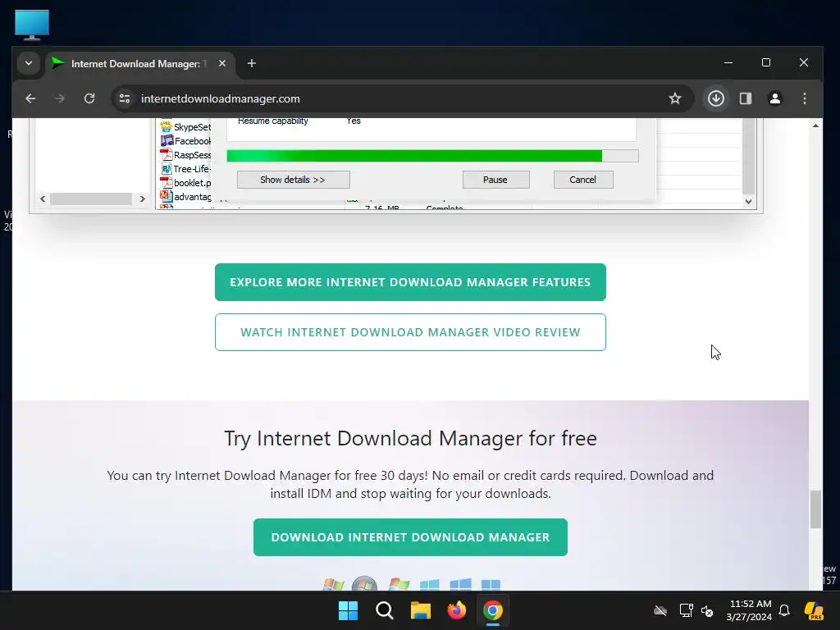Open a new tab with plus button

(x=251, y=63)
